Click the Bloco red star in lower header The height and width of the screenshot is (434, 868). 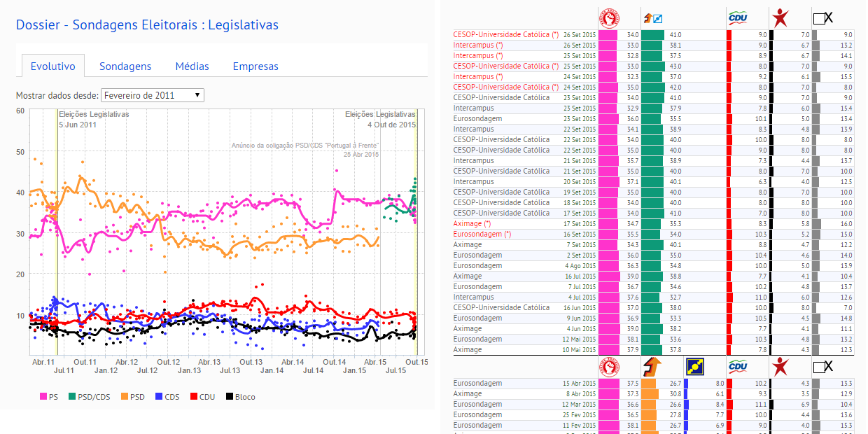[x=779, y=365]
